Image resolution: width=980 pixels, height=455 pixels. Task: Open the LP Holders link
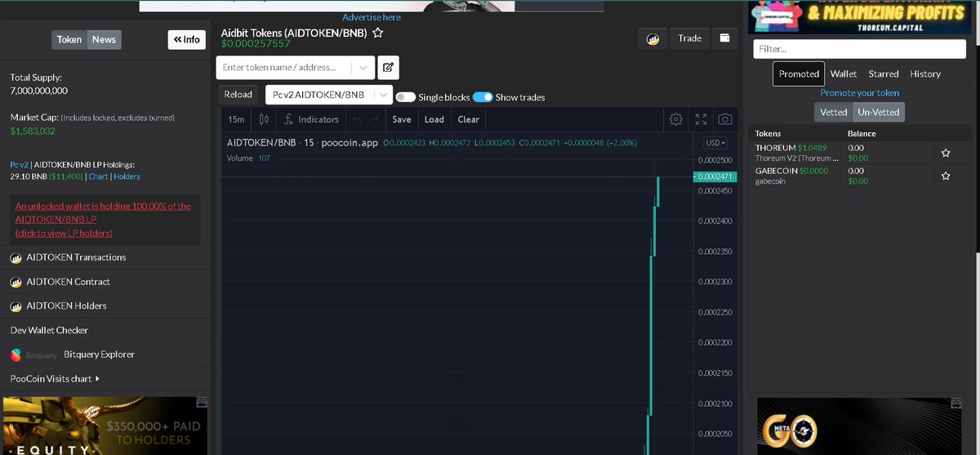tap(127, 176)
